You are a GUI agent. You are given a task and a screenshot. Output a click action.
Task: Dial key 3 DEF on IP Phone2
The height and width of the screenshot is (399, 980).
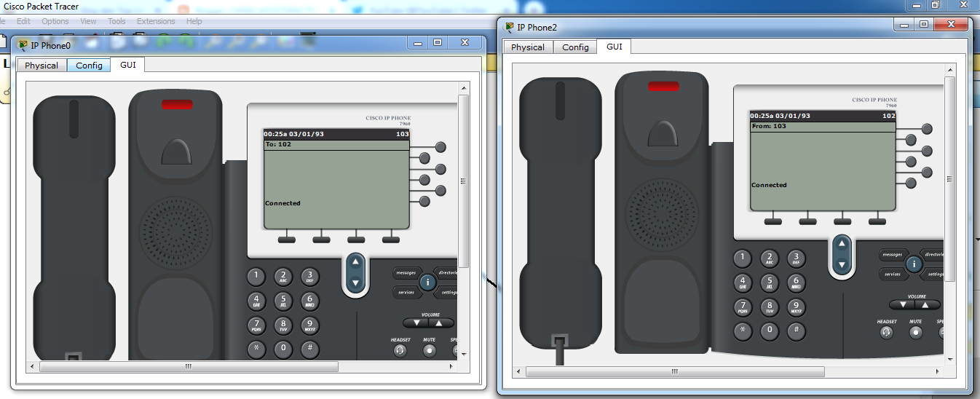coord(796,258)
